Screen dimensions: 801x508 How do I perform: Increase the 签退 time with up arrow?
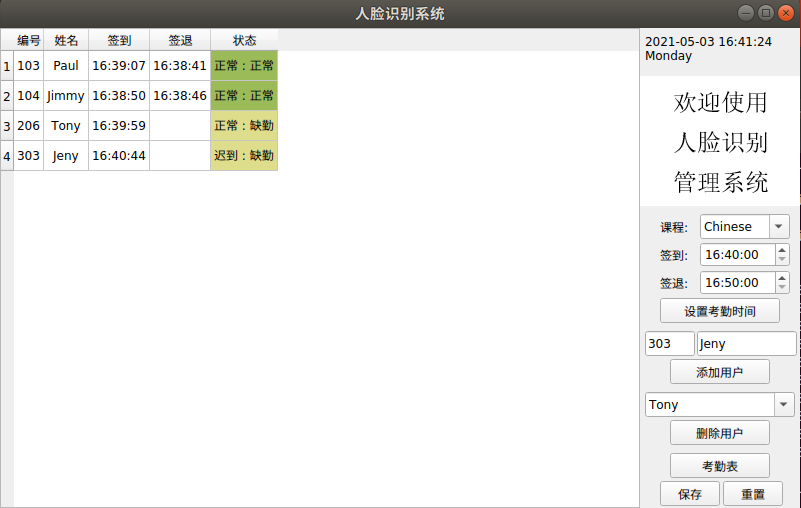click(782, 278)
